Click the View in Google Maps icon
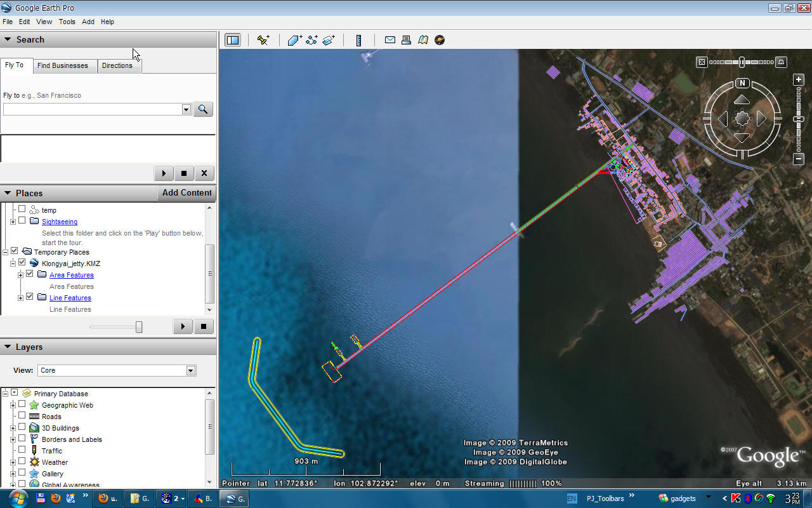Viewport: 812px width, 508px height. (422, 40)
